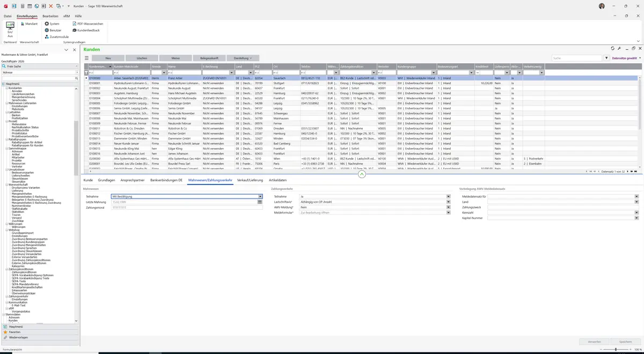The width and height of the screenshot is (644, 354).
Task: Click the red X icon in quick access toolbar
Action: [x=50, y=5]
